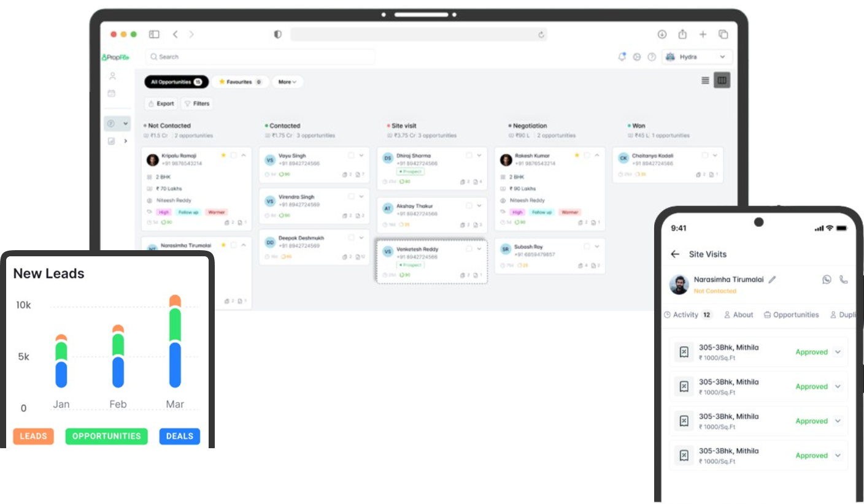This screenshot has width=864, height=504.
Task: Check the checkbox on Deepak Deshmukh's card
Action: coord(352,238)
